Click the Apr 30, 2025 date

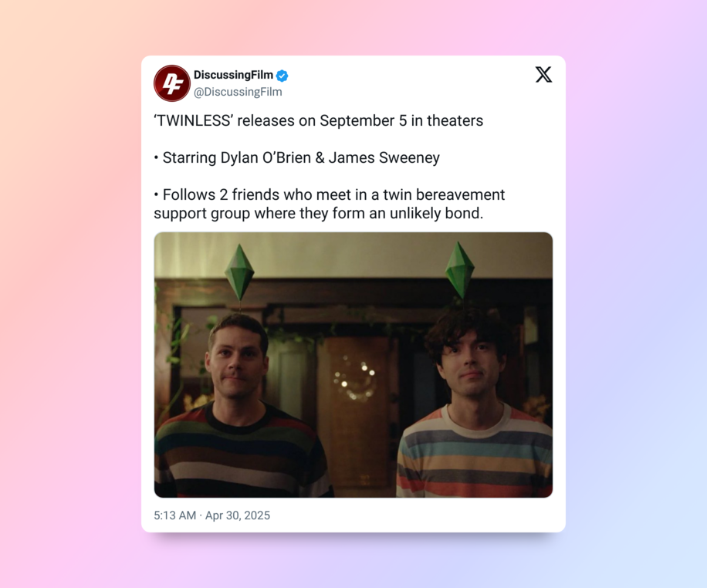click(x=238, y=515)
